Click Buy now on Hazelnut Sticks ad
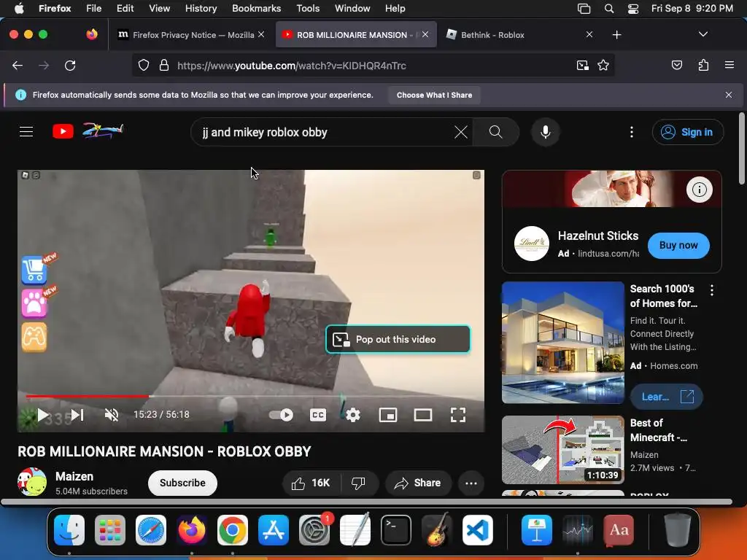This screenshot has height=560, width=747. 678,245
